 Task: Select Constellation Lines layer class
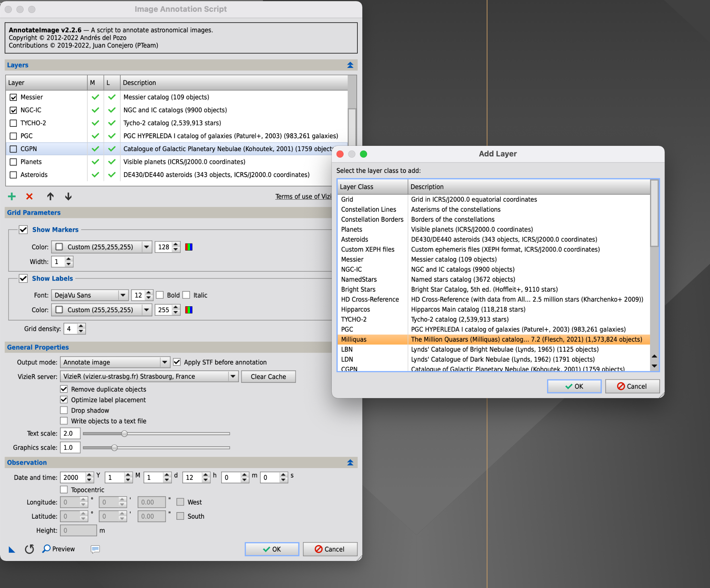(x=494, y=209)
